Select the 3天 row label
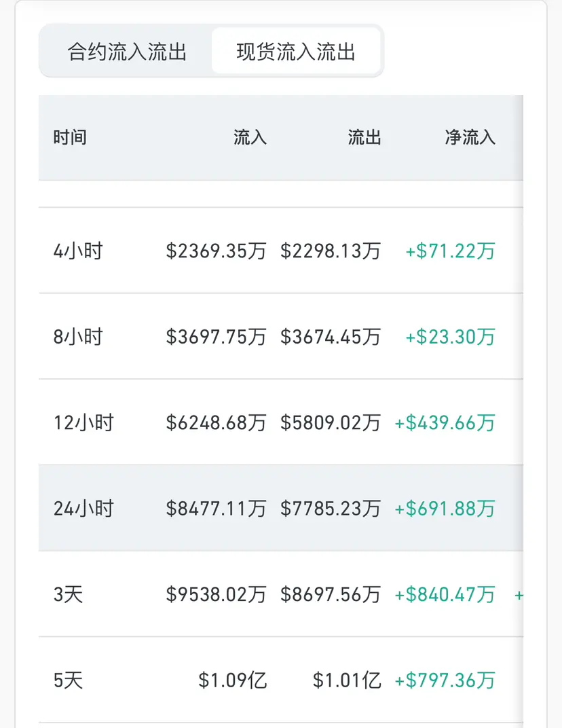 pyautogui.click(x=69, y=594)
